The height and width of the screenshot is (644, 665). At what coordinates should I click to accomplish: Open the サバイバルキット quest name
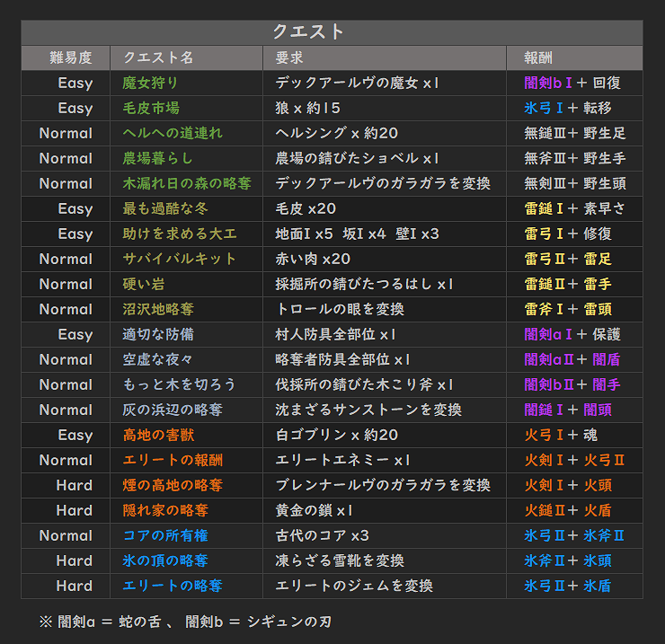180,259
